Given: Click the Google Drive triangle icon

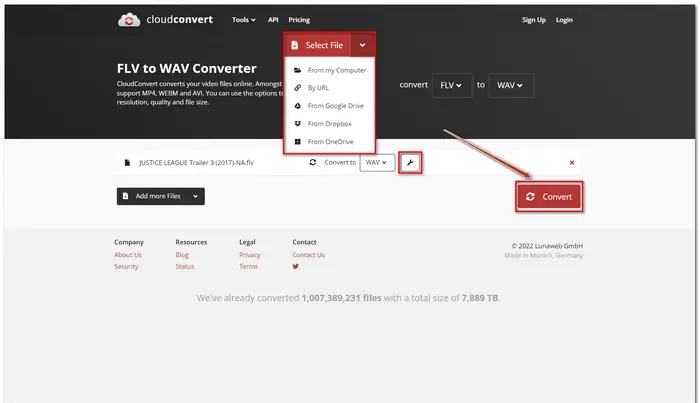Looking at the screenshot, I should pyautogui.click(x=297, y=106).
